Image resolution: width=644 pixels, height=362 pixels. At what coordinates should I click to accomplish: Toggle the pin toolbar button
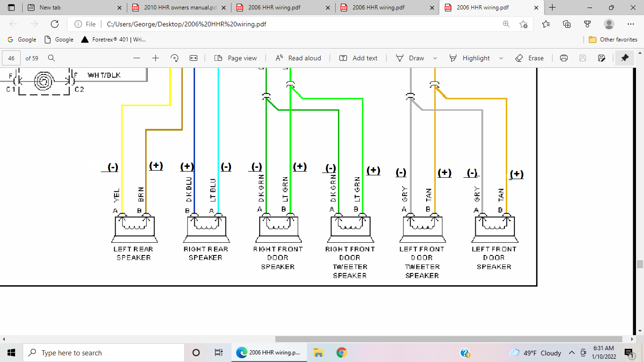point(625,58)
